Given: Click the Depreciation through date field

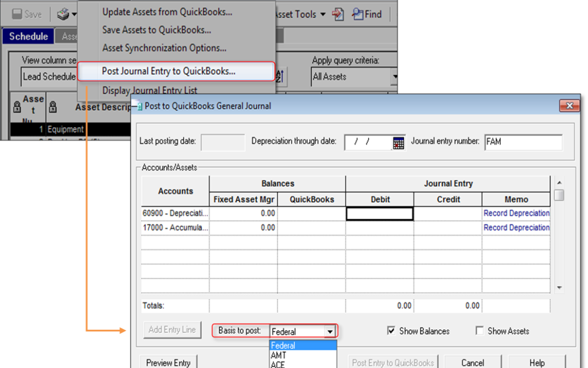Looking at the screenshot, I should (x=368, y=143).
